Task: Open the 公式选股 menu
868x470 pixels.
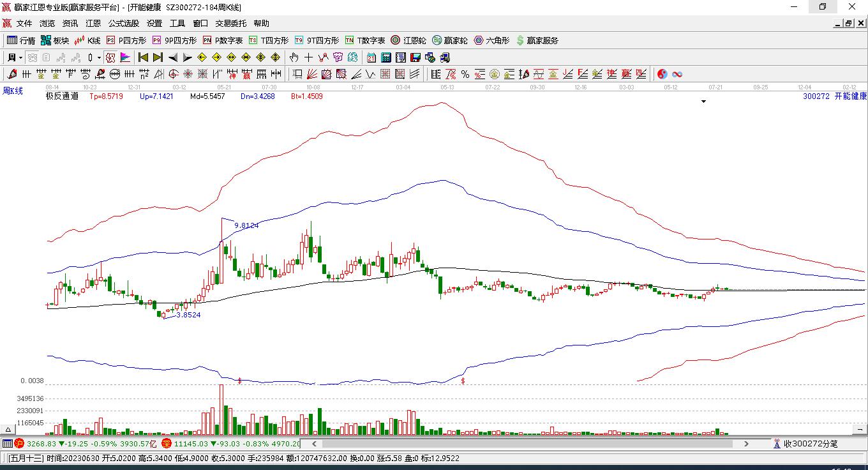Action: tap(124, 24)
